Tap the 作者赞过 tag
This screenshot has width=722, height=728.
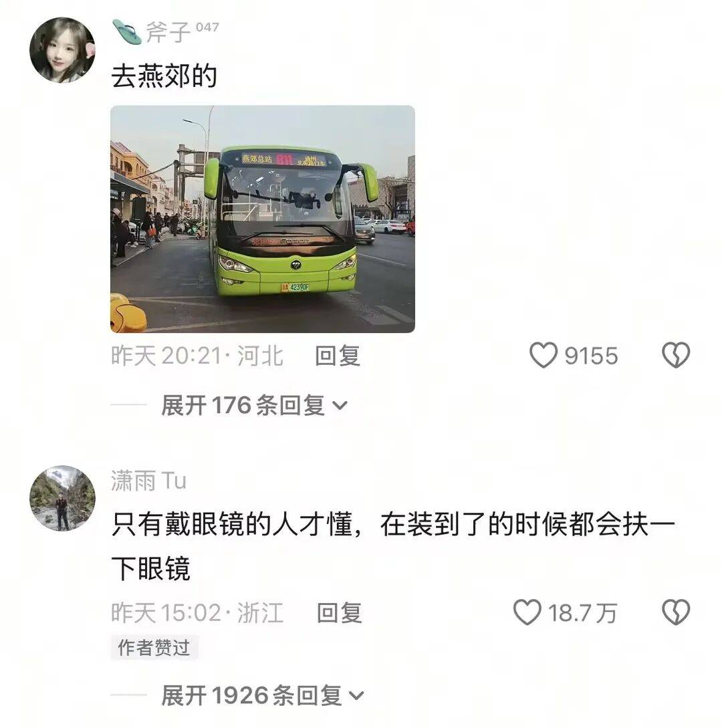coord(154,647)
